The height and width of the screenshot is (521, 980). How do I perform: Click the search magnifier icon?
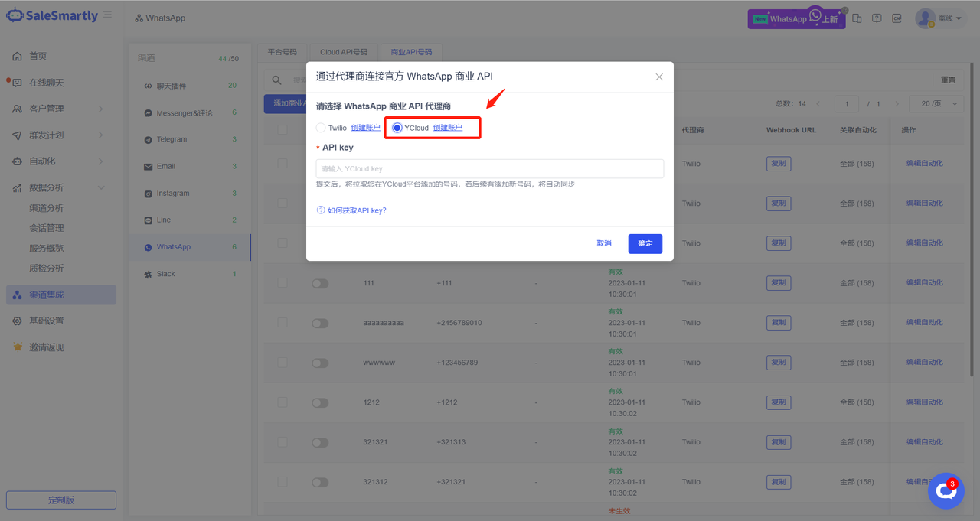277,80
